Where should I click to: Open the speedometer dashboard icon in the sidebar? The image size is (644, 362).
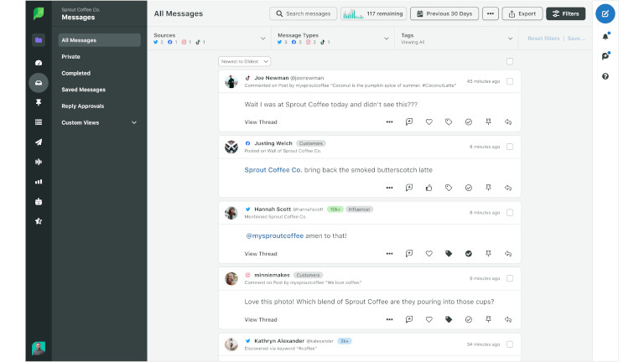[x=39, y=63]
